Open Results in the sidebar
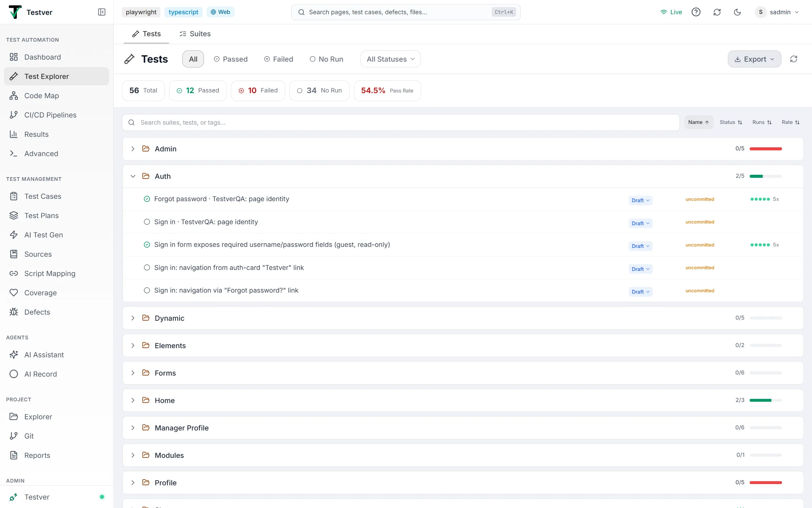 [x=57, y=134]
